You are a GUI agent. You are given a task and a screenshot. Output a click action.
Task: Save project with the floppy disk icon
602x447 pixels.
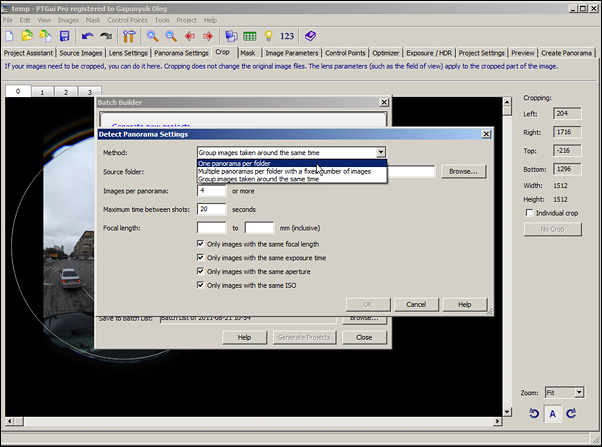pyautogui.click(x=64, y=36)
